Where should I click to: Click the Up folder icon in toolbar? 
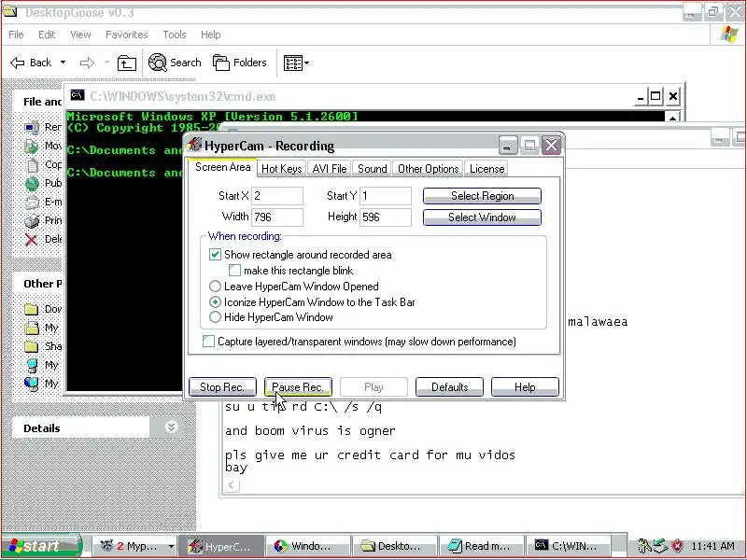point(127,63)
